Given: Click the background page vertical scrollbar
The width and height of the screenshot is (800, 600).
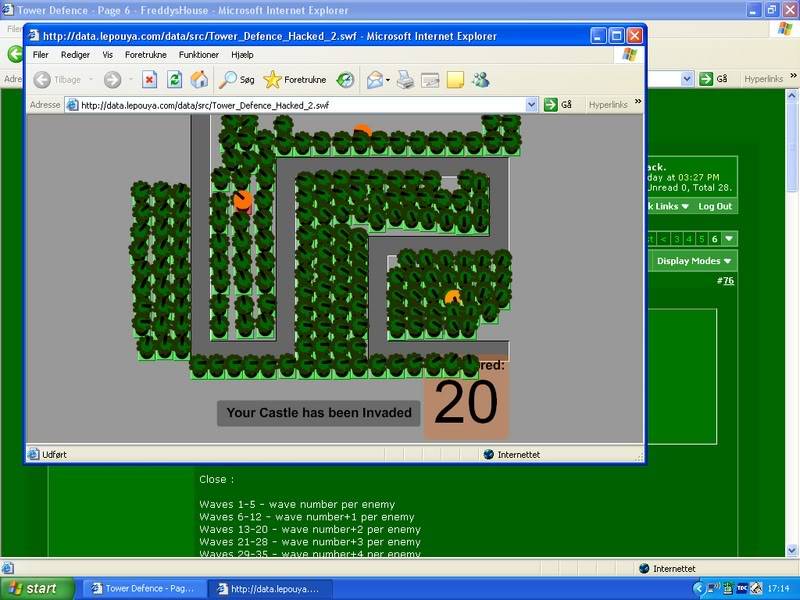Looking at the screenshot, I should (x=792, y=321).
